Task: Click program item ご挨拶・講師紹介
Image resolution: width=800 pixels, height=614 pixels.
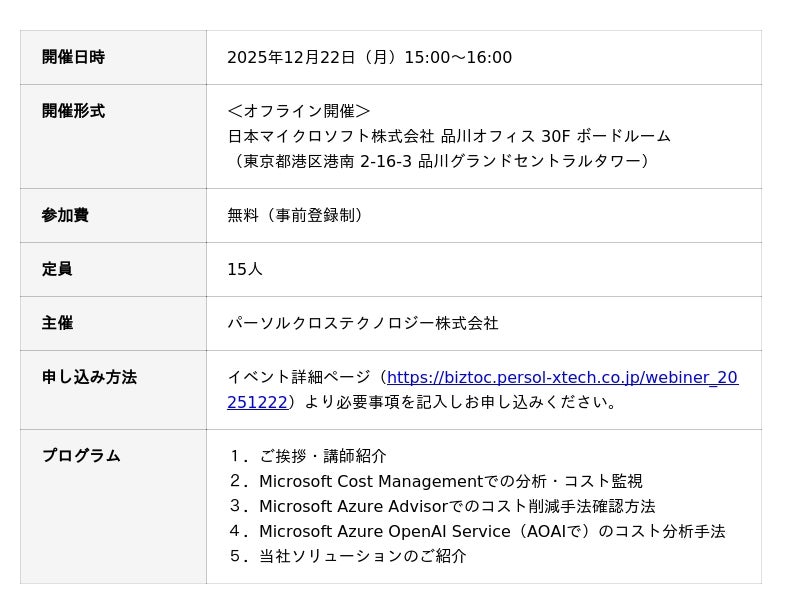Action: pyautogui.click(x=322, y=456)
